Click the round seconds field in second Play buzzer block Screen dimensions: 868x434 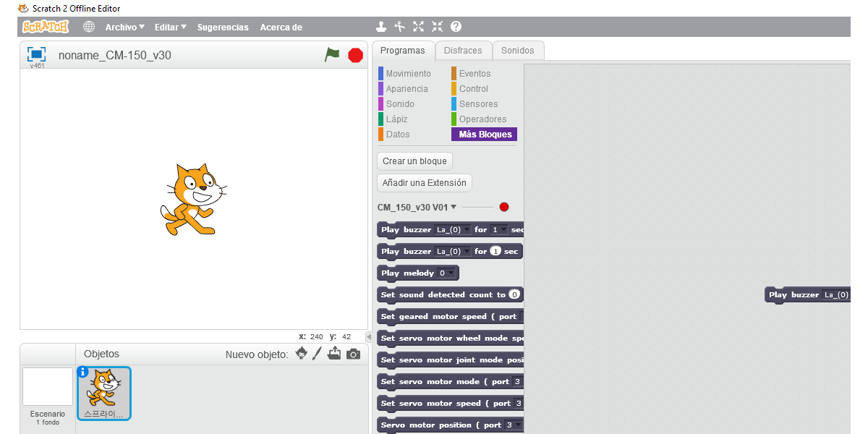tap(495, 252)
